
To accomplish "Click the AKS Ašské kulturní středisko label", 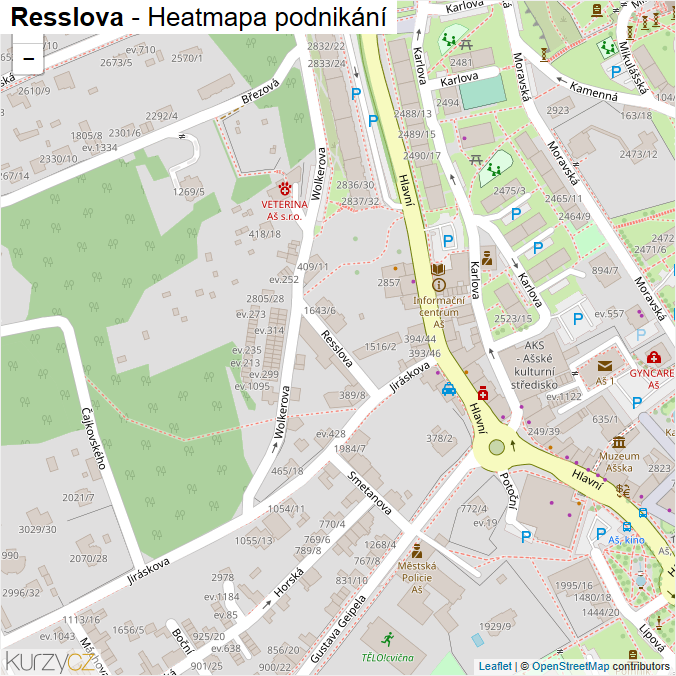I will tap(534, 365).
